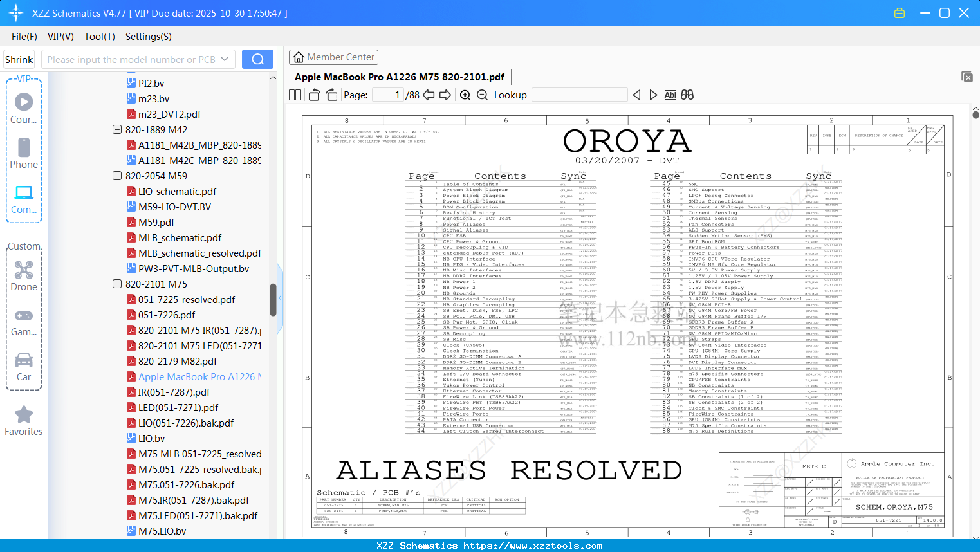Go to the next page arrow
Viewport: 980px width, 552px height.
pos(445,95)
